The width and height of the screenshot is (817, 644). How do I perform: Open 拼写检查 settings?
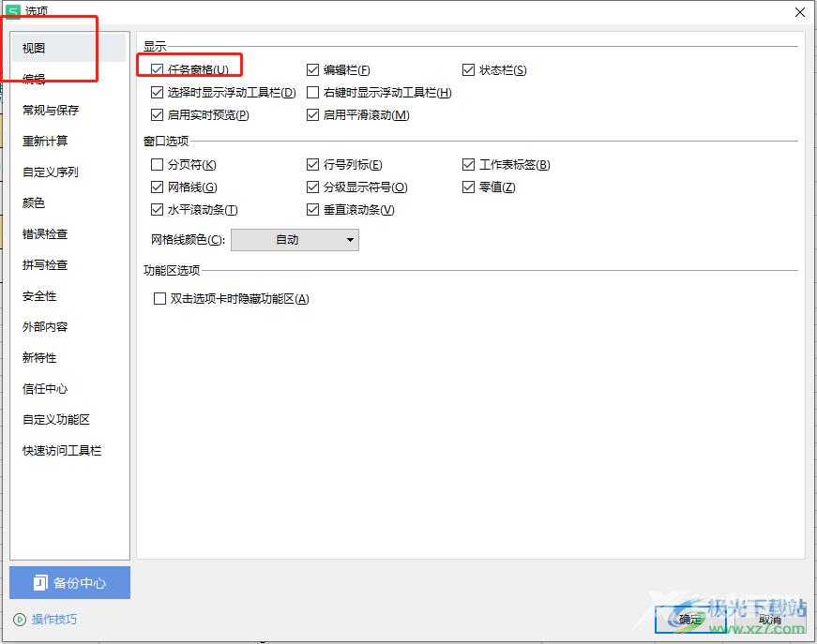pyautogui.click(x=68, y=264)
